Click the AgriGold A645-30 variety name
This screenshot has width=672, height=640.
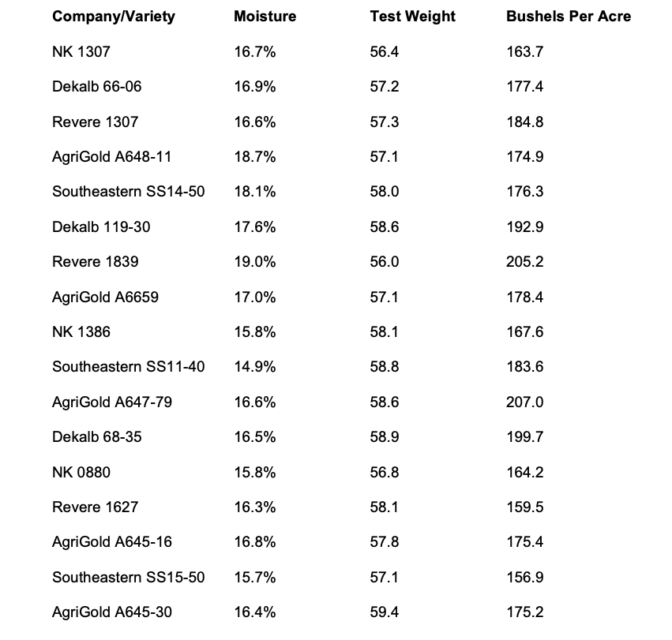(x=112, y=612)
